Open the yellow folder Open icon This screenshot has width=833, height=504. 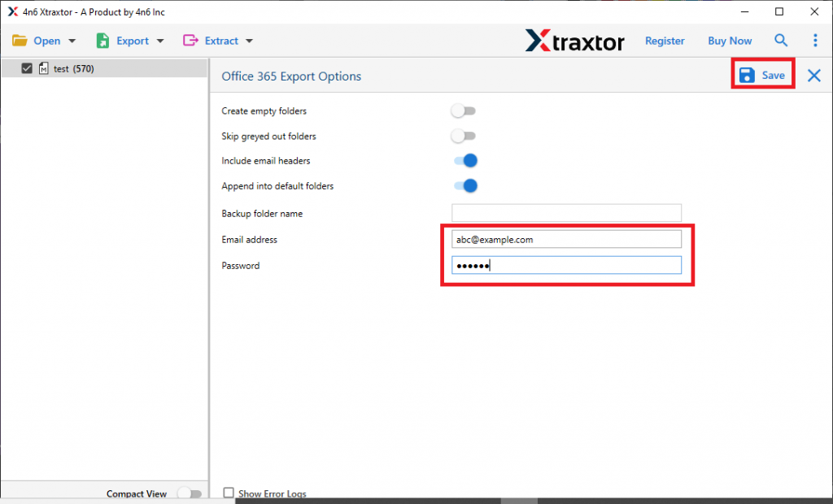[20, 39]
